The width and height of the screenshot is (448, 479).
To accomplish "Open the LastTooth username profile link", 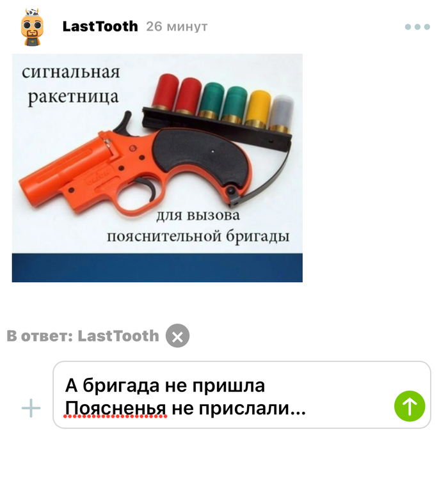I will 100,27.
